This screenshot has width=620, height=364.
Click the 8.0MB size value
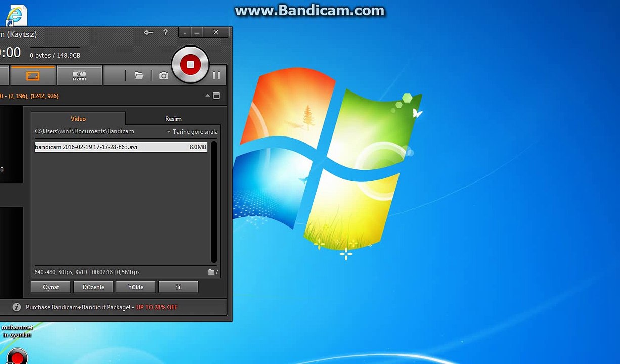point(198,147)
